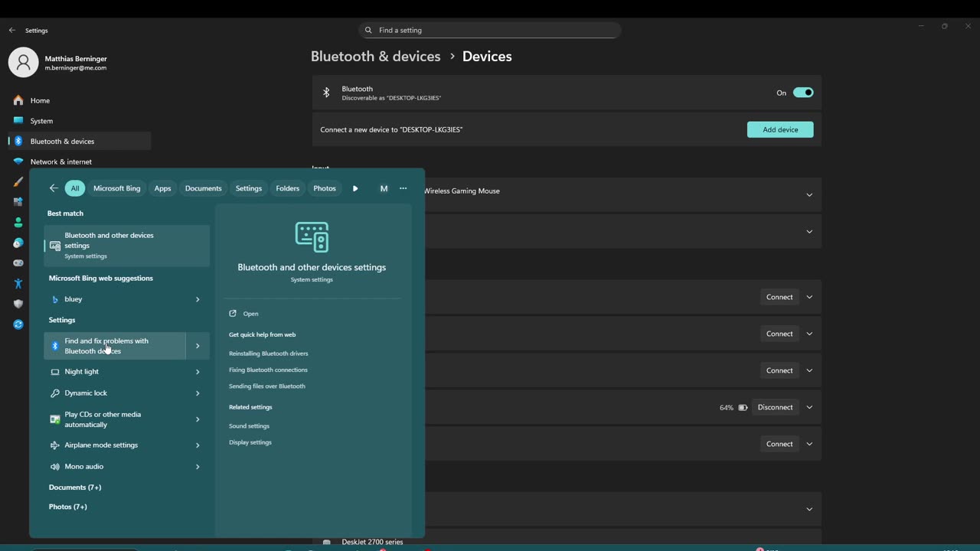
Task: Click Dynamic lock key icon
Action: pos(54,393)
